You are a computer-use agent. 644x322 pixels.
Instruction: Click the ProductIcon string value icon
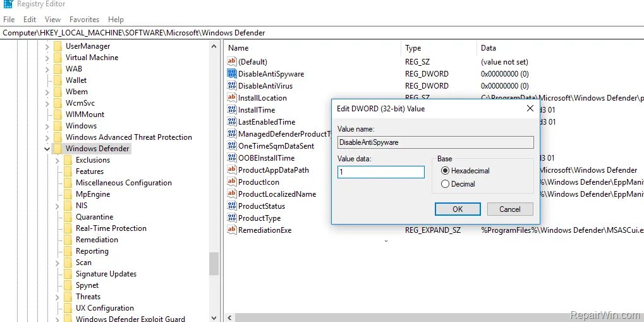pyautogui.click(x=232, y=182)
